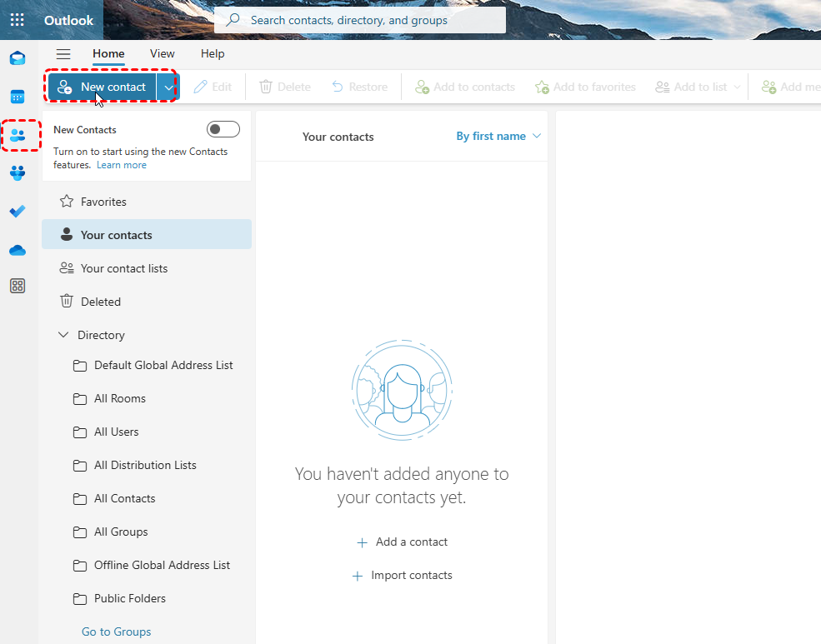Open Mail from the left rail

(x=18, y=58)
